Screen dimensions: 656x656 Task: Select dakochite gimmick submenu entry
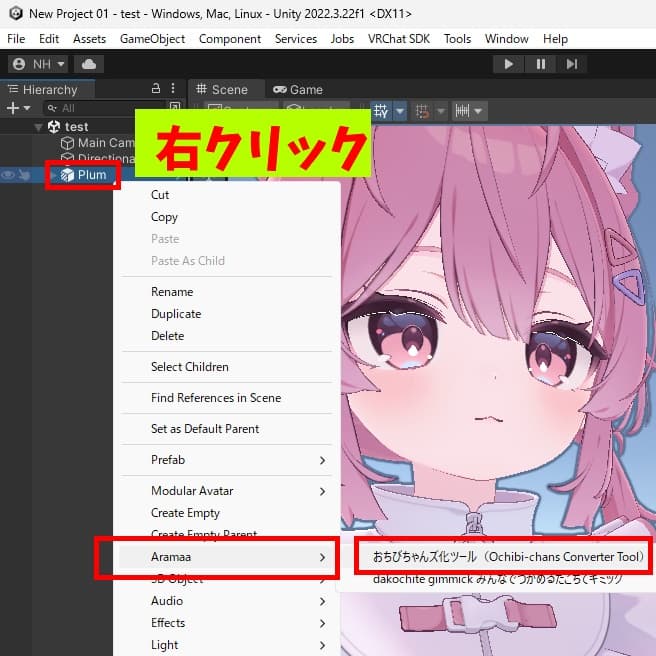click(x=498, y=579)
